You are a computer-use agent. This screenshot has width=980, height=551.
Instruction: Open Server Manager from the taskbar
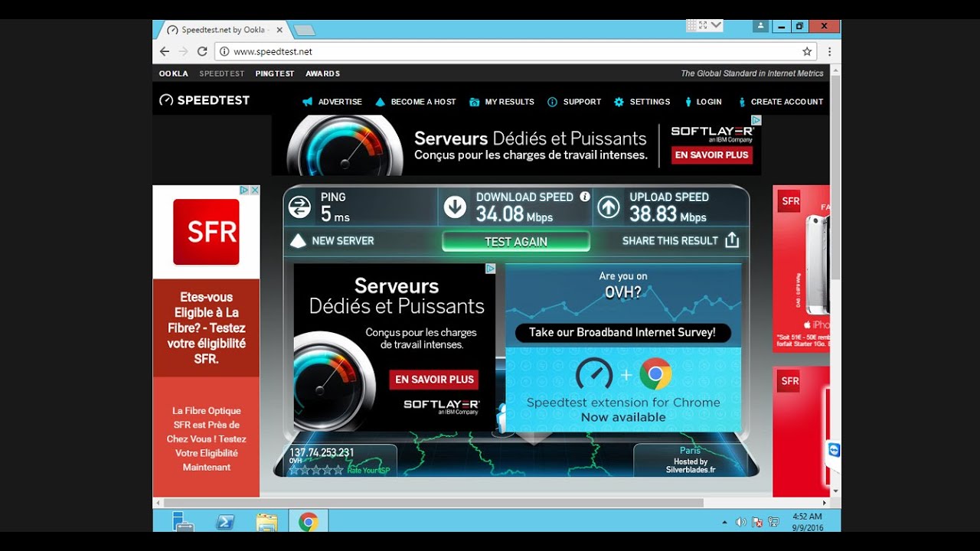(x=184, y=522)
